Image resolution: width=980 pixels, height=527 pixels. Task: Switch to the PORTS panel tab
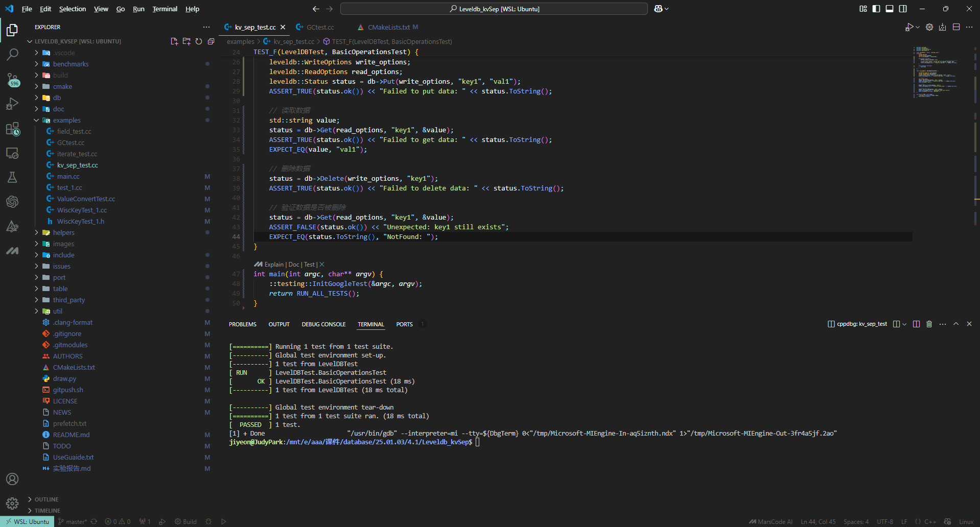click(404, 324)
